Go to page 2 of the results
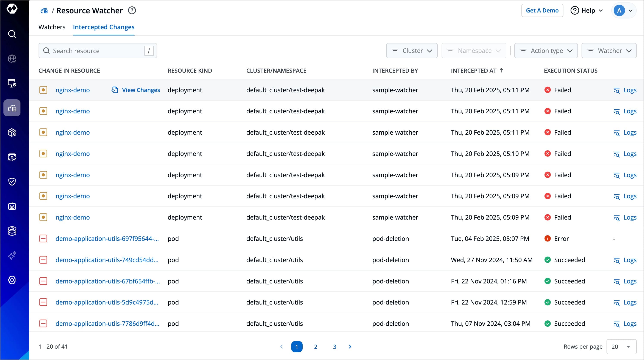Viewport: 644px width, 360px height. 316,346
